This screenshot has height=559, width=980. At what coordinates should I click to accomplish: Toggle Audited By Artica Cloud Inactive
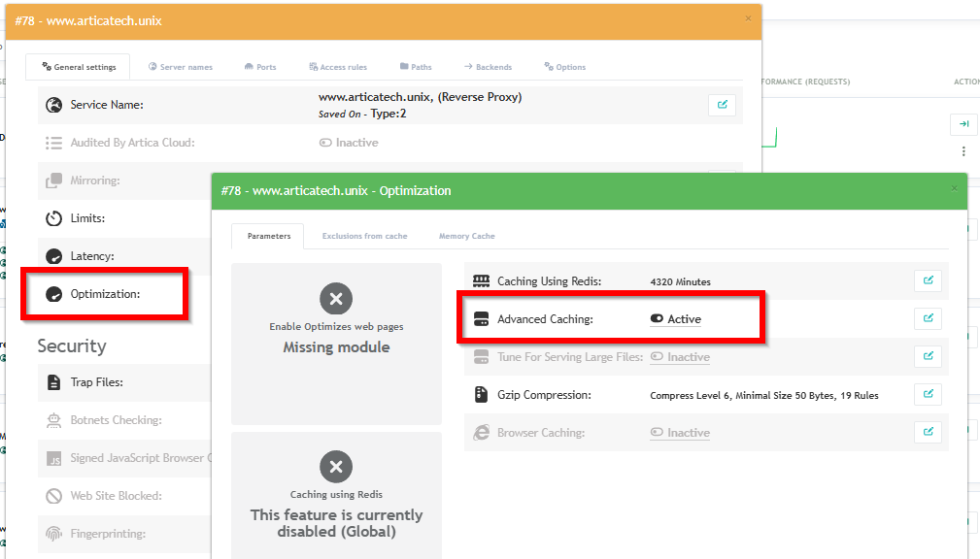click(x=348, y=143)
